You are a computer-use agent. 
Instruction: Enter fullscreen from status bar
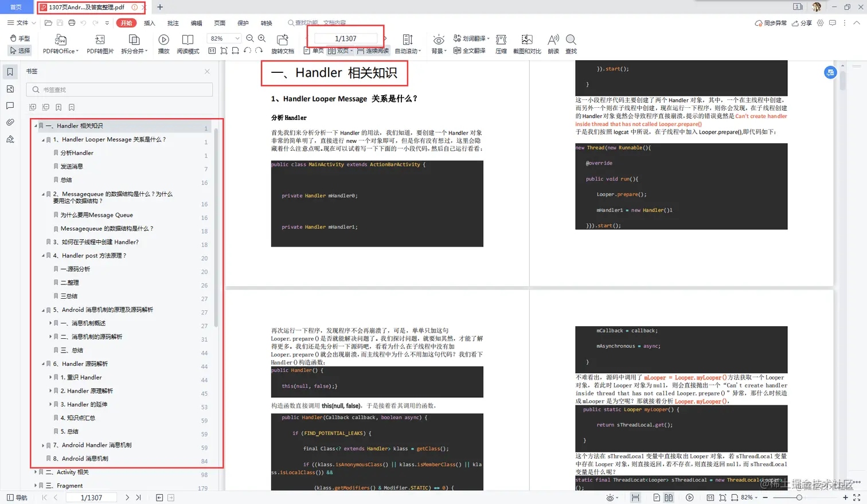(x=857, y=498)
